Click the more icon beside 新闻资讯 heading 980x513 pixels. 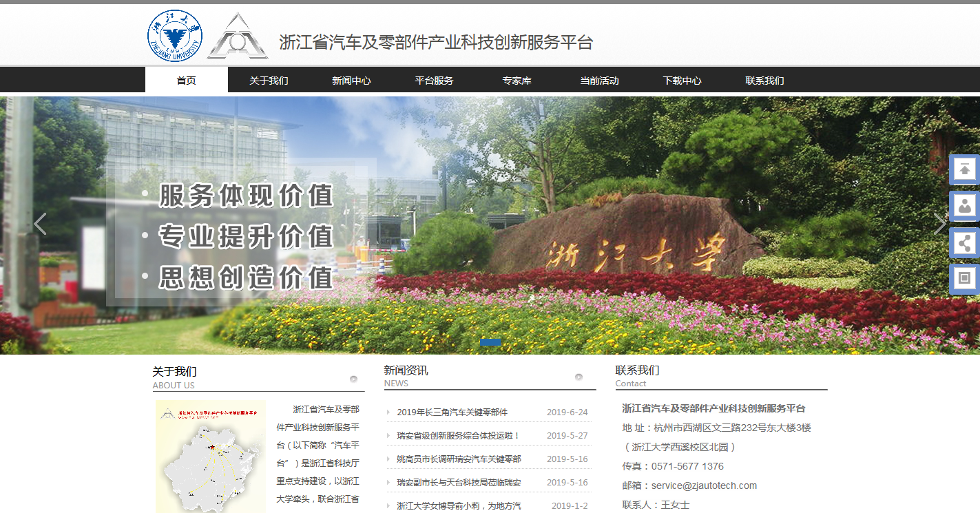pos(578,377)
